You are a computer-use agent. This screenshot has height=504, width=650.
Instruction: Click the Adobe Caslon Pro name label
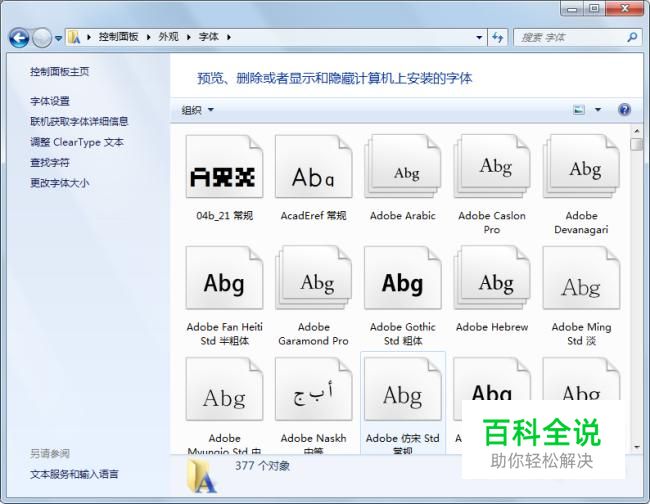click(492, 223)
